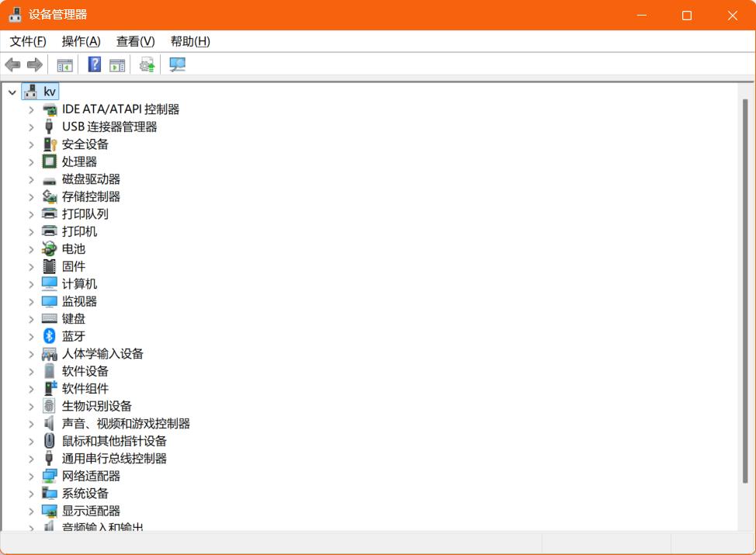756x555 pixels.
Task: Click the scan for hardware changes icon
Action: [178, 64]
